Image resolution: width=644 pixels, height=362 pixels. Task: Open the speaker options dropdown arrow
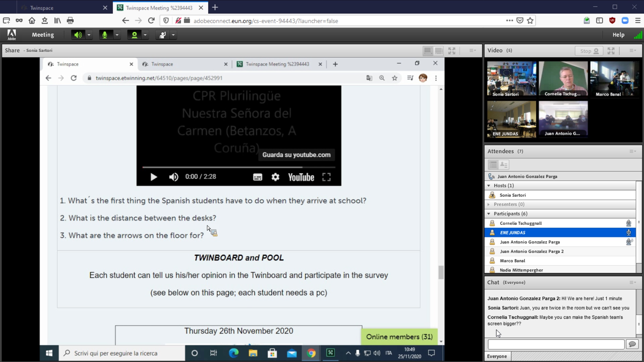(x=89, y=35)
